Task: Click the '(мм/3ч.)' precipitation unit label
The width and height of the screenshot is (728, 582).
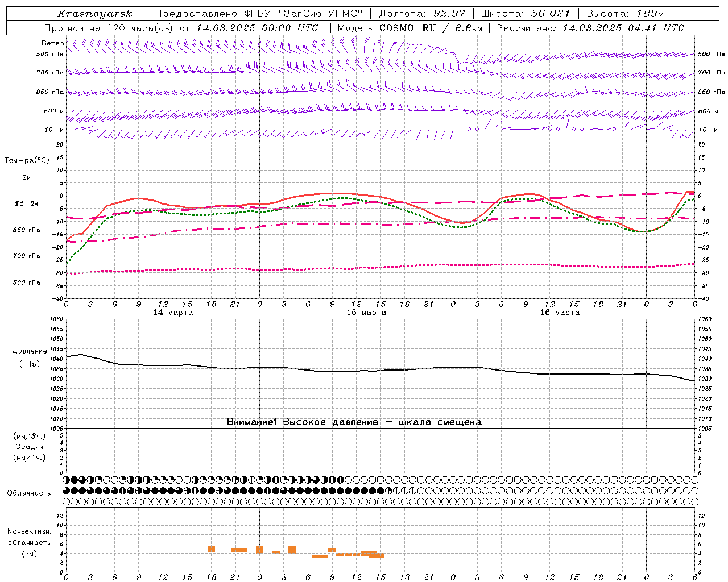Action: click(x=30, y=436)
